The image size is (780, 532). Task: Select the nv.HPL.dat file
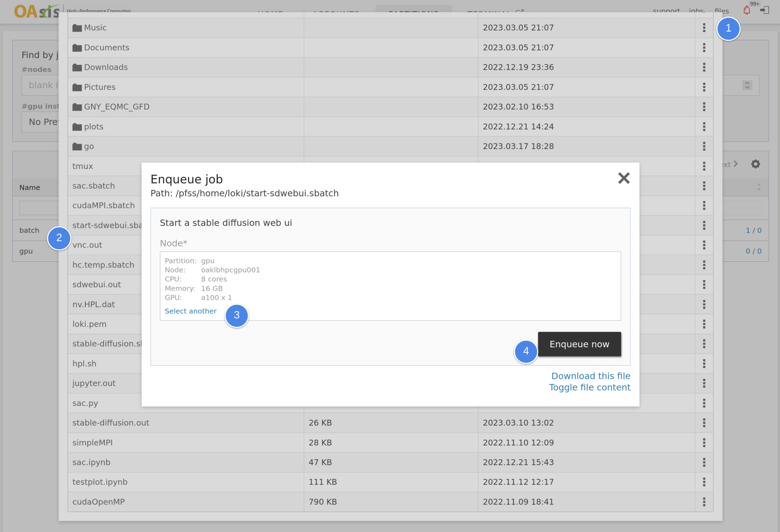tap(93, 304)
